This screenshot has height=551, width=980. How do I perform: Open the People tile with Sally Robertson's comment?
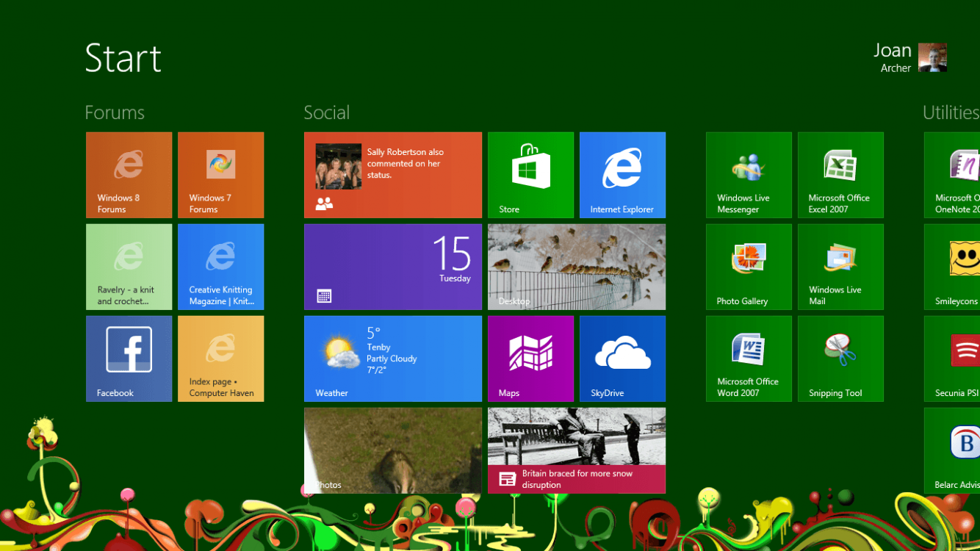[x=392, y=175]
